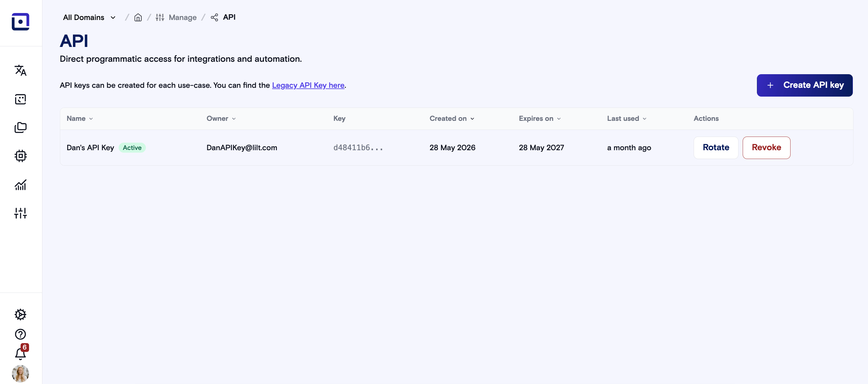The width and height of the screenshot is (868, 384).
Task: Sort table by Owner column
Action: (221, 118)
